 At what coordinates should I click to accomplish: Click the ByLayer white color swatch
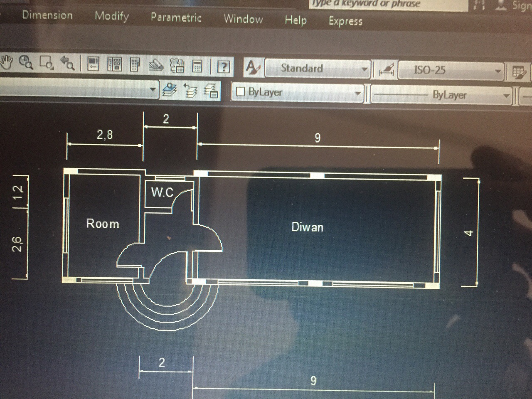click(x=240, y=91)
